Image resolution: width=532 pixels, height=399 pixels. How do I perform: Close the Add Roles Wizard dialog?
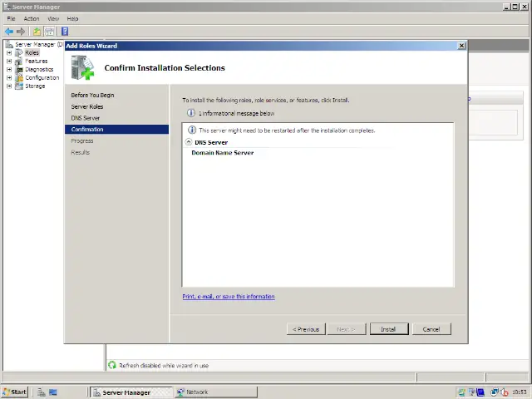(461, 46)
